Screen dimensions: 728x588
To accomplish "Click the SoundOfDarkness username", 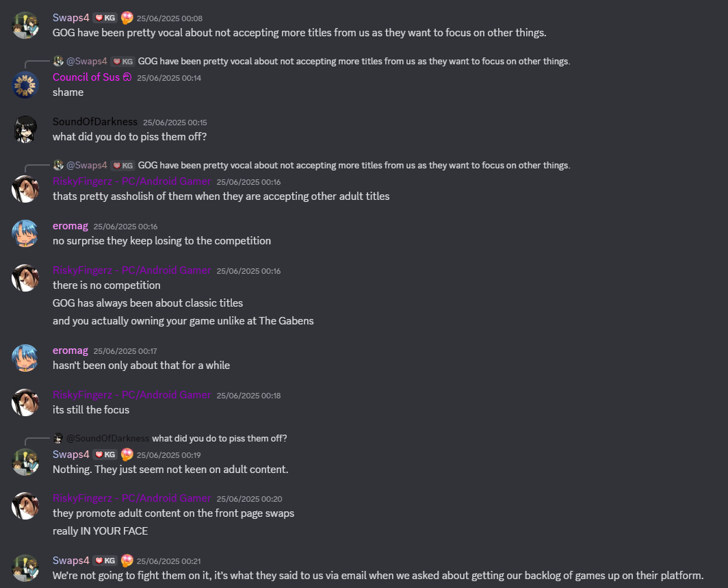I will (94, 122).
